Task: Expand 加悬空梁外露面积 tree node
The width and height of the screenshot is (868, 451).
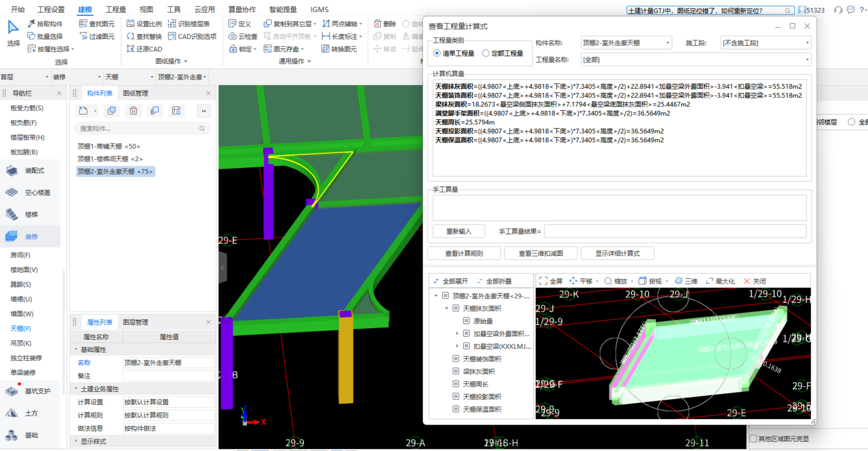Action: [x=457, y=333]
